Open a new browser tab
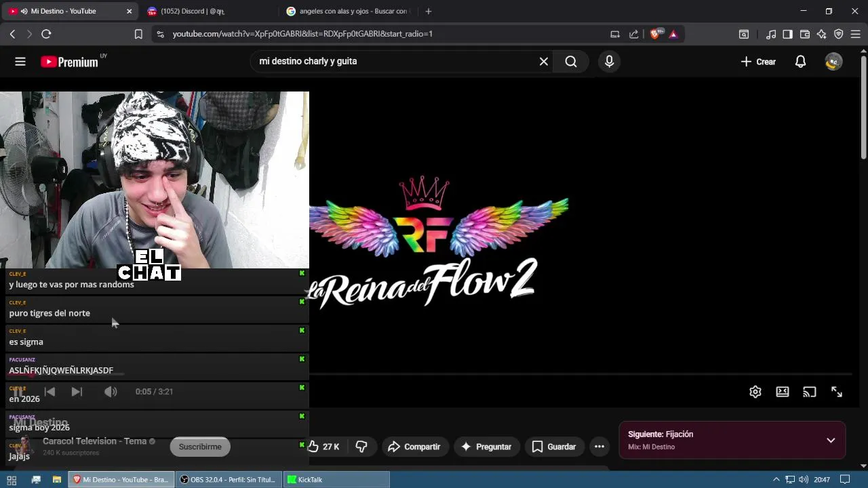The height and width of the screenshot is (488, 868). point(428,12)
